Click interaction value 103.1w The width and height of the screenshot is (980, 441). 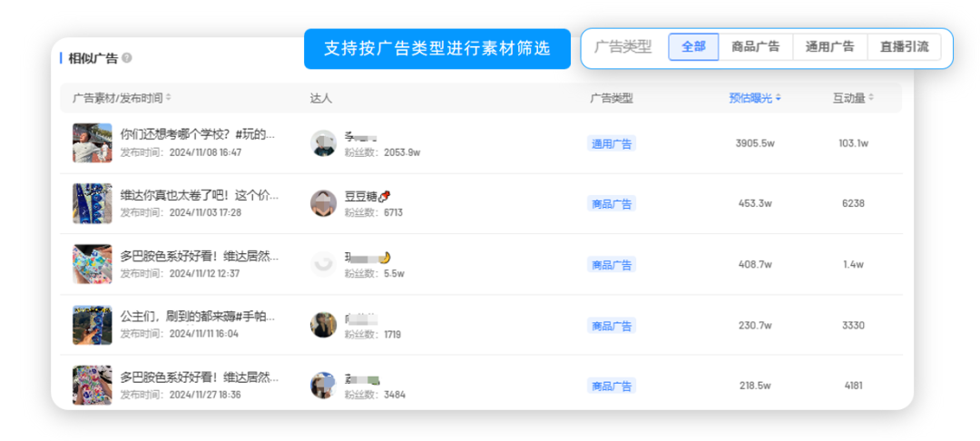[x=853, y=143]
